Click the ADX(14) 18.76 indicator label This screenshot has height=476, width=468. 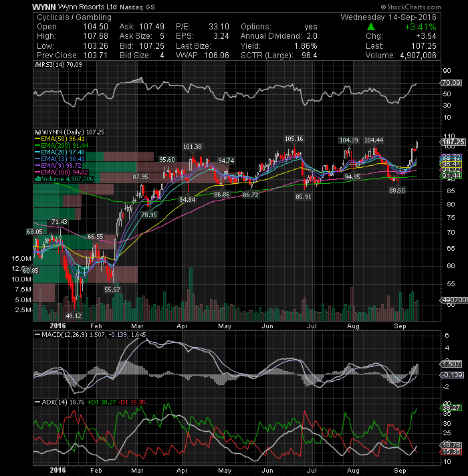63,402
